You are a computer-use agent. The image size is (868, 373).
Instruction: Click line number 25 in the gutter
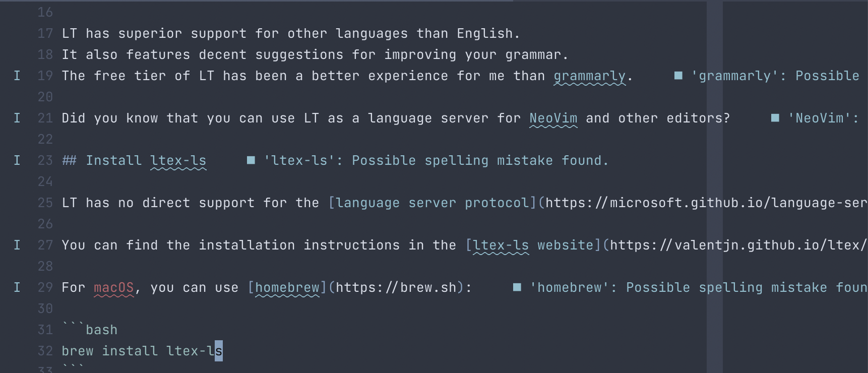coord(45,203)
